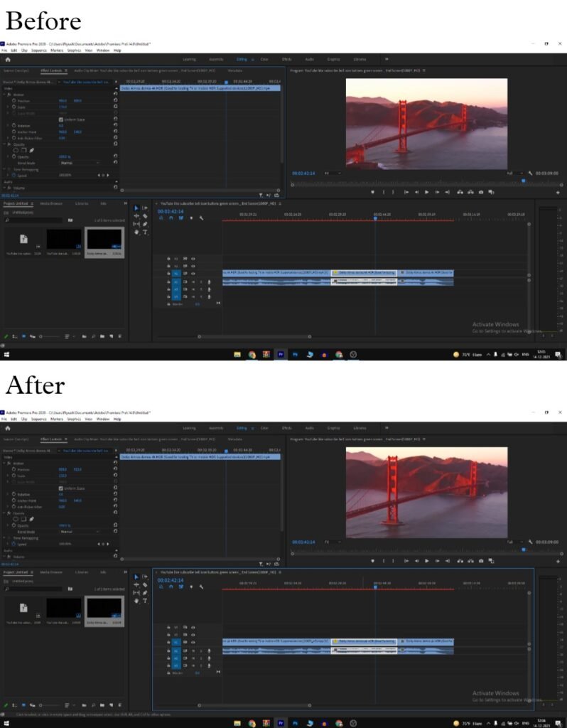Expand the Scale property twirl, Before screenshot

tap(8, 107)
